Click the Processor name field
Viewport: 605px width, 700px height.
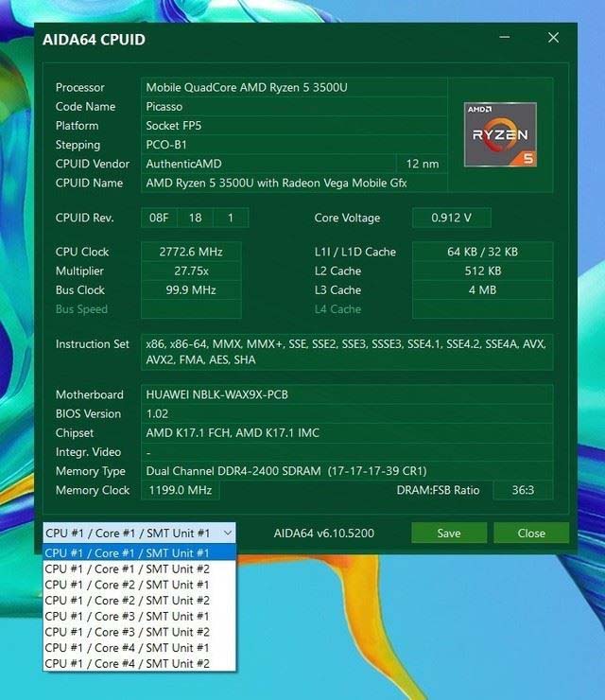294,87
